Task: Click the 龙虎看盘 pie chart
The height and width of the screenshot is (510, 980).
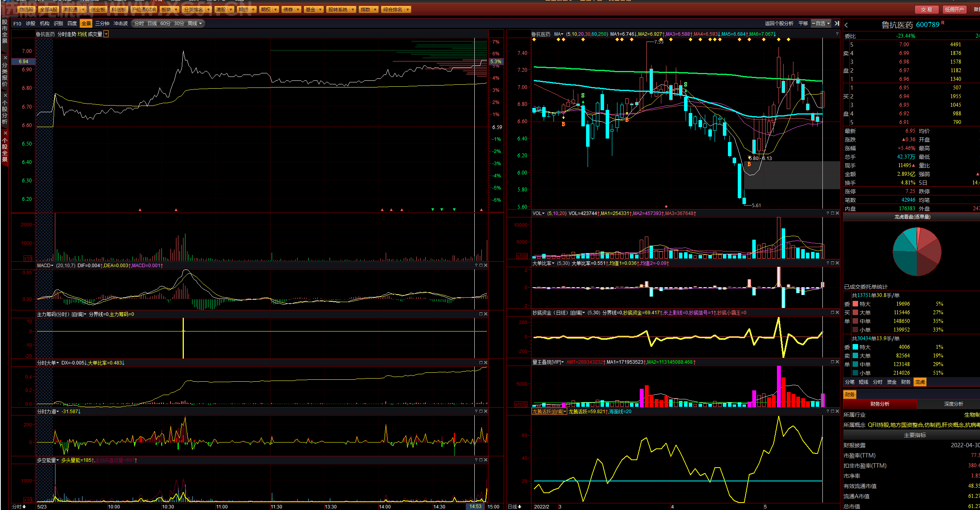Action: click(917, 252)
